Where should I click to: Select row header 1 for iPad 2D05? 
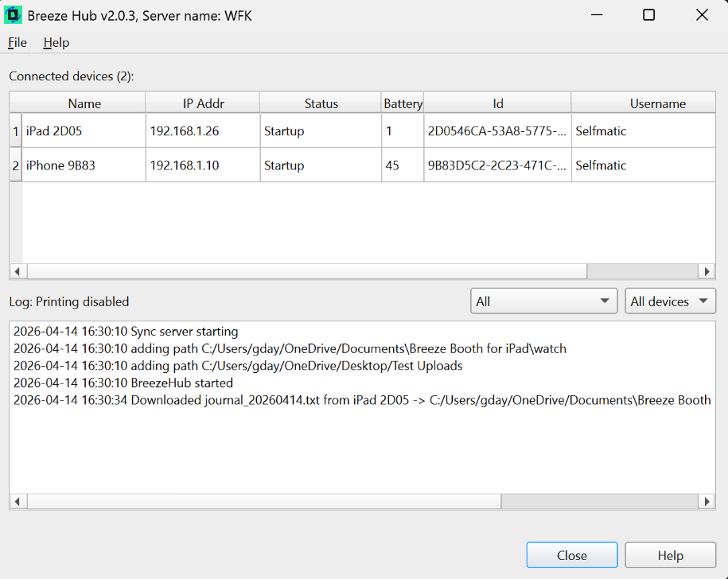point(16,130)
